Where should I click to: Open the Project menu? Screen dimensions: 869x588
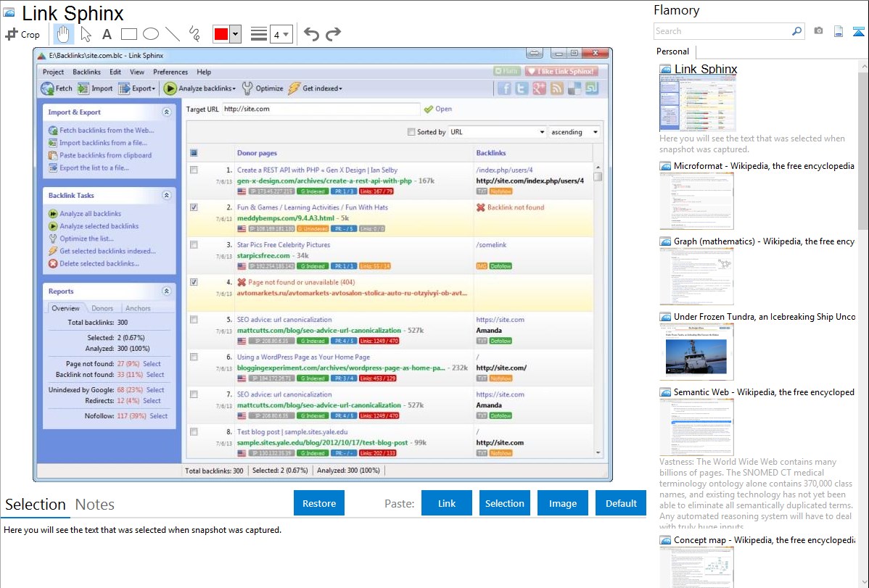pyautogui.click(x=53, y=72)
